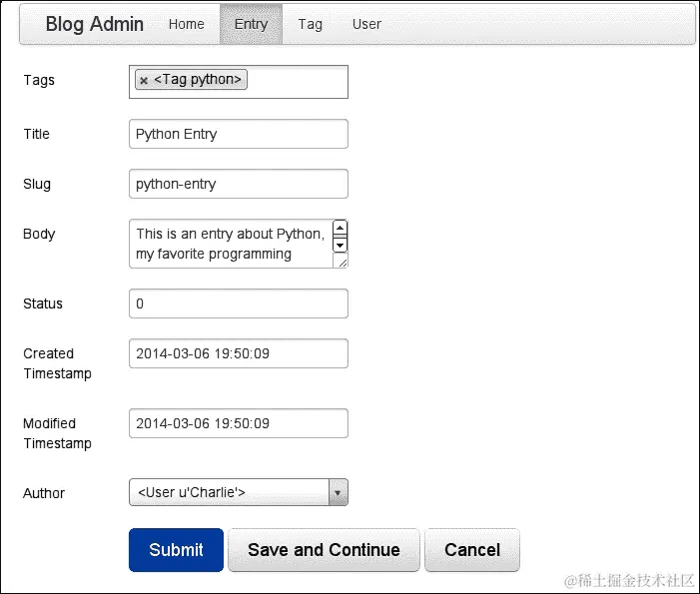
Task: Click the Created Timestamp label
Action: [57, 363]
